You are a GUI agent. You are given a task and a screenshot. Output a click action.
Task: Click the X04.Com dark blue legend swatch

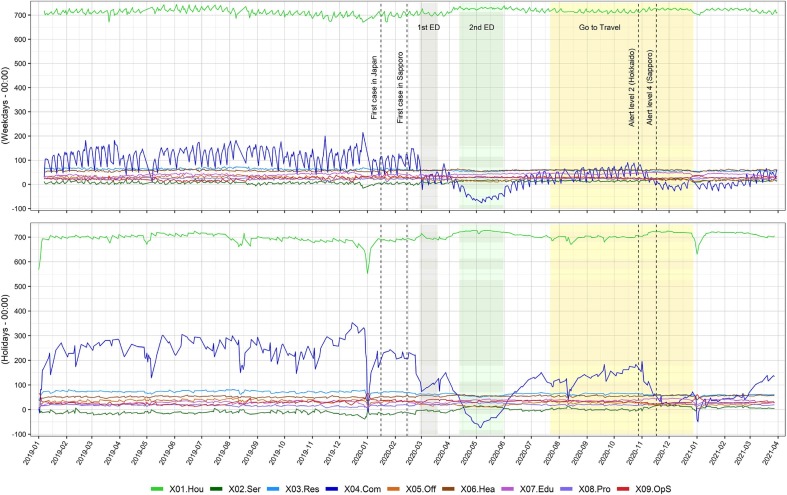[x=332, y=489]
